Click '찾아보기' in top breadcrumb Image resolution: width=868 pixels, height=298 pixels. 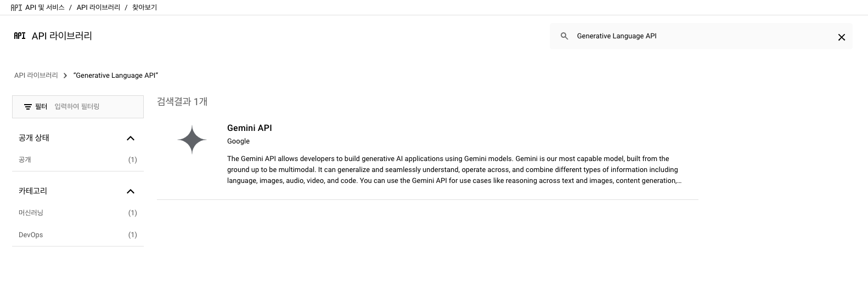[x=144, y=8]
